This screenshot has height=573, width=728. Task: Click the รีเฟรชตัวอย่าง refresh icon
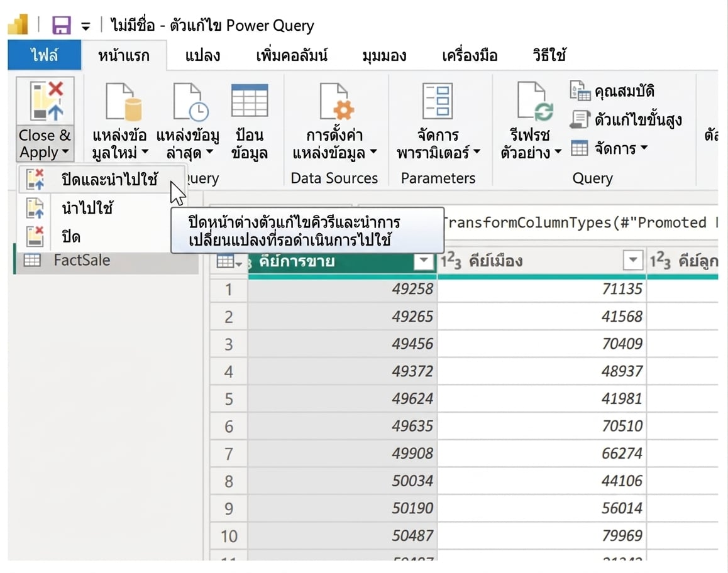point(535,101)
